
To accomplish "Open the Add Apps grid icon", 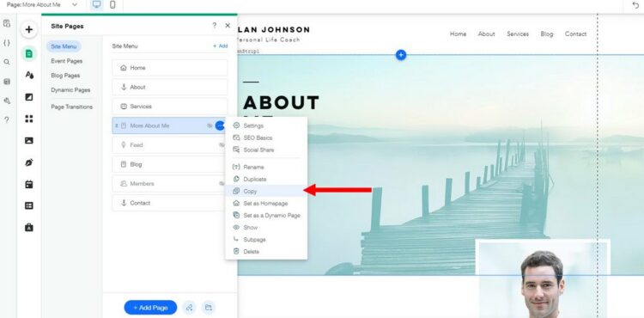I will click(28, 119).
